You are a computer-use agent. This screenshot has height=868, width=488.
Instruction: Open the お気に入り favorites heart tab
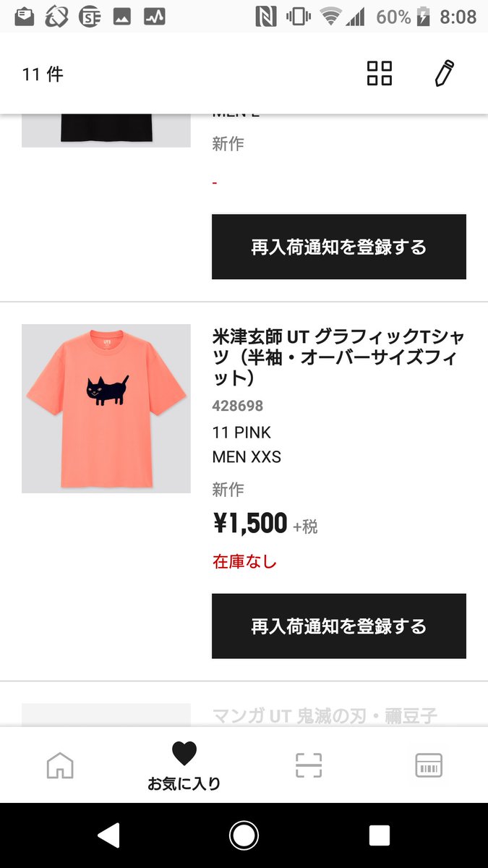[184, 765]
